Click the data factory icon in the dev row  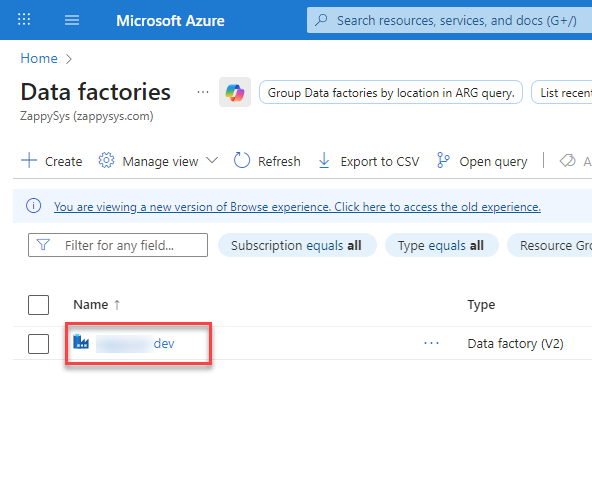click(x=81, y=342)
